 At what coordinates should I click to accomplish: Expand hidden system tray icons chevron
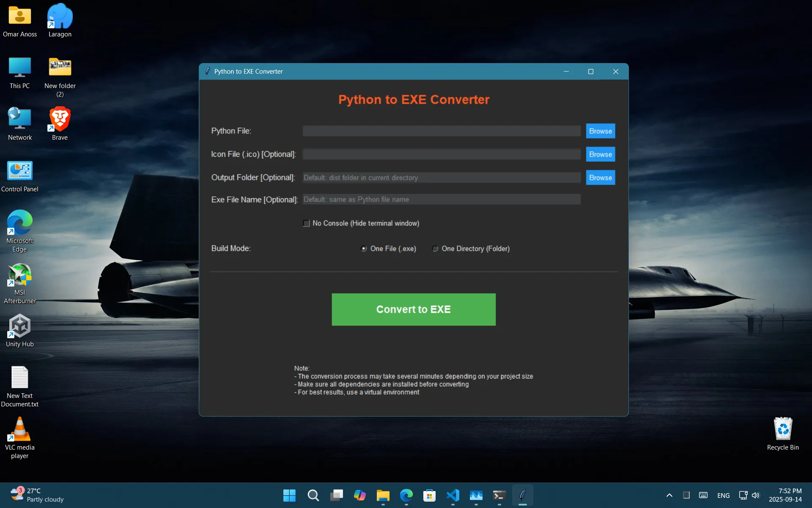tap(669, 495)
